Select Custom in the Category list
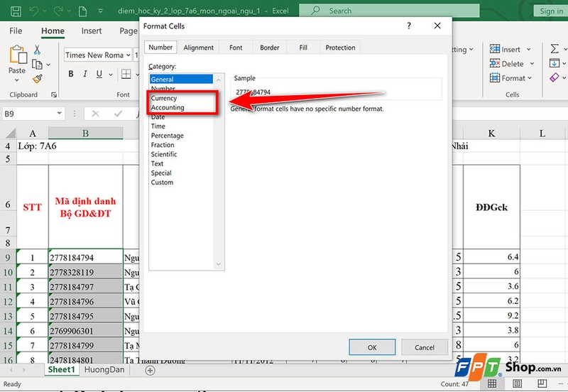Viewport: 568px width, 392px height. coord(162,183)
